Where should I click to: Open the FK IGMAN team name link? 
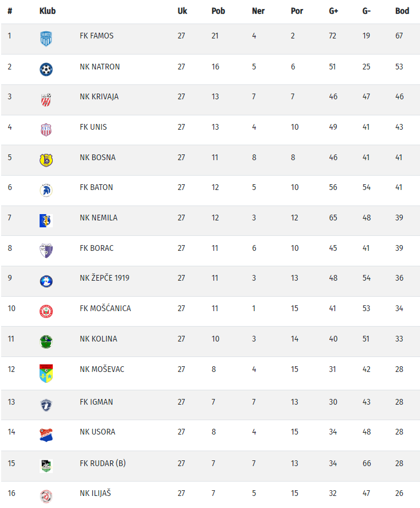pyautogui.click(x=96, y=402)
